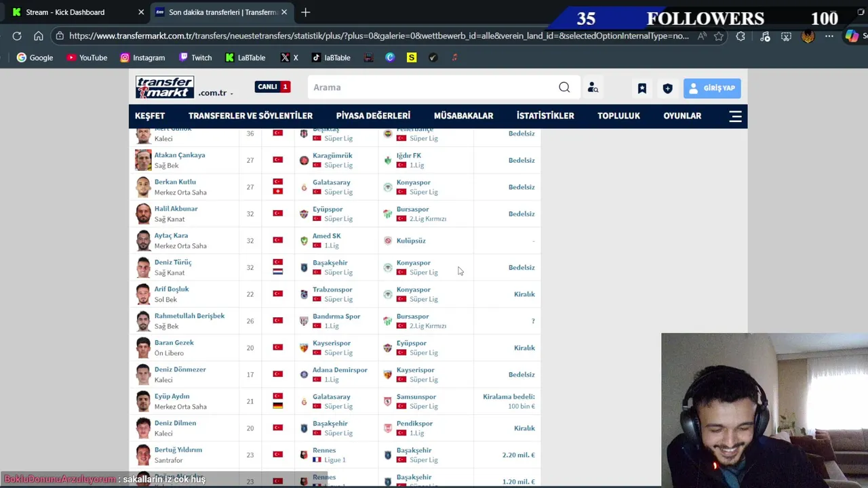
Task: Add this page to favorites star
Action: pyautogui.click(x=719, y=36)
